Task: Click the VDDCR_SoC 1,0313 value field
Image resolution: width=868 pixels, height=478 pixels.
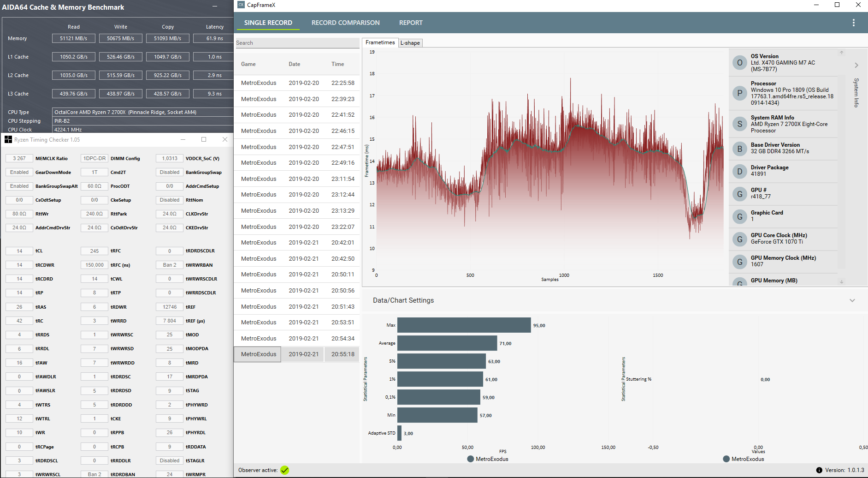Action: point(170,158)
